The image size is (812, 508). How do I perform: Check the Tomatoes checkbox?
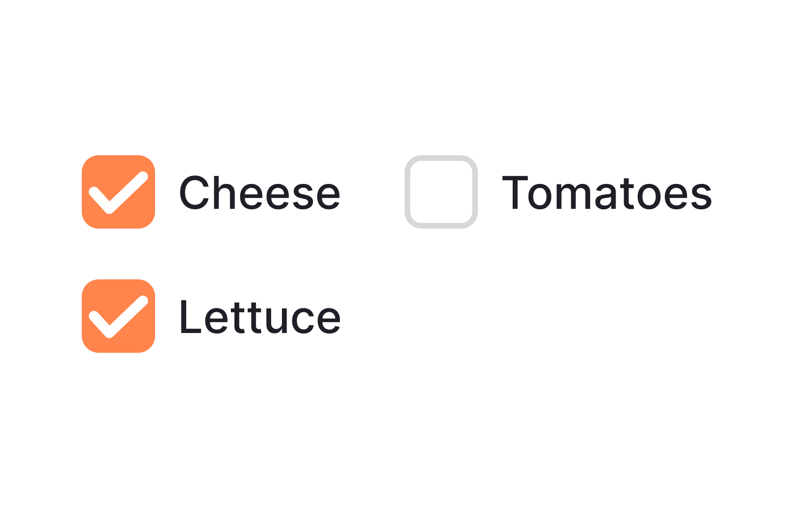point(441,192)
